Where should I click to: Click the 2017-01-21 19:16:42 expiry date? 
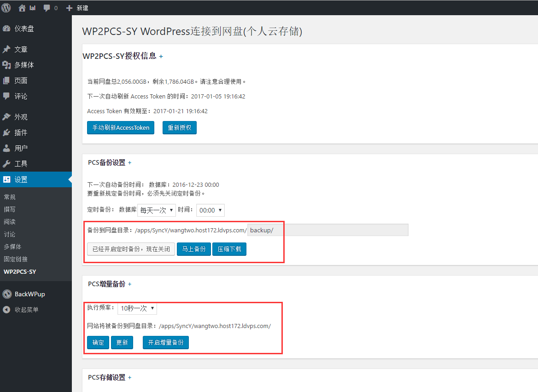(181, 111)
